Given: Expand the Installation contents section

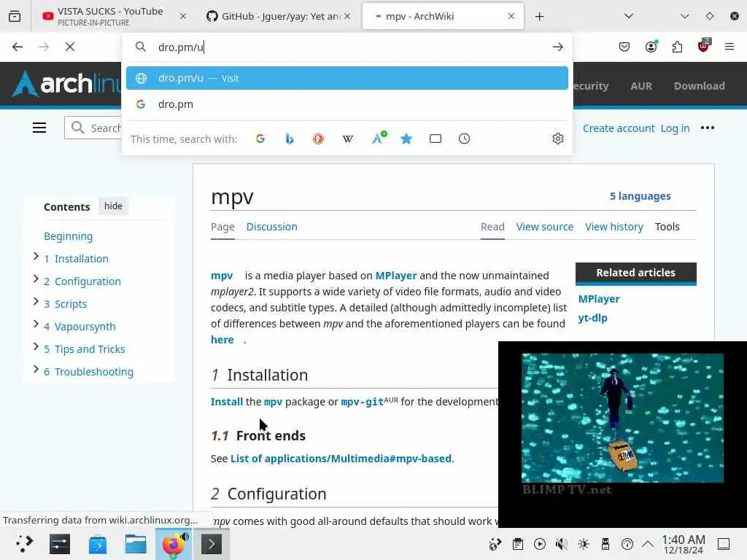Looking at the screenshot, I should pos(36,257).
